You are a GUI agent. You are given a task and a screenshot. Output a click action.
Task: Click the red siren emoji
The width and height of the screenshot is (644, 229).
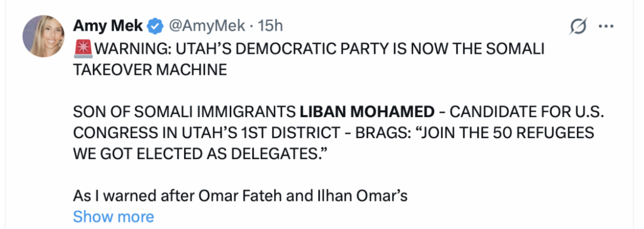coord(82,49)
